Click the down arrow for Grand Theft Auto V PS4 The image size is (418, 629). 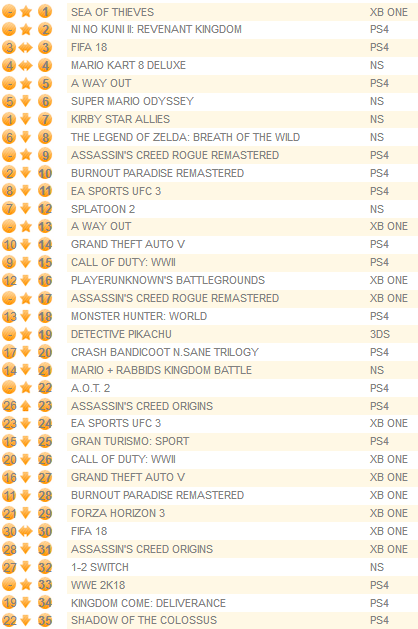pos(26,244)
